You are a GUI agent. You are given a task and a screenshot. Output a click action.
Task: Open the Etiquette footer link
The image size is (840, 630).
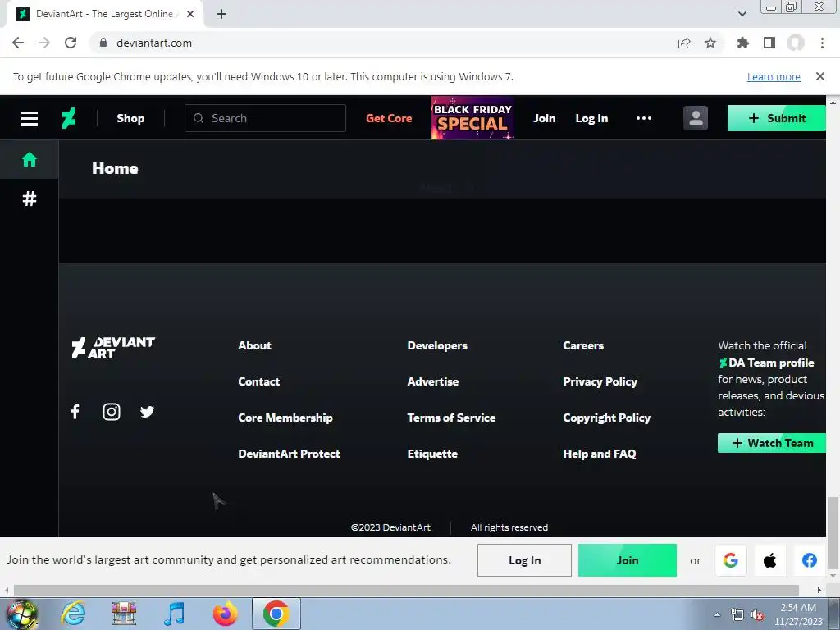(x=432, y=454)
